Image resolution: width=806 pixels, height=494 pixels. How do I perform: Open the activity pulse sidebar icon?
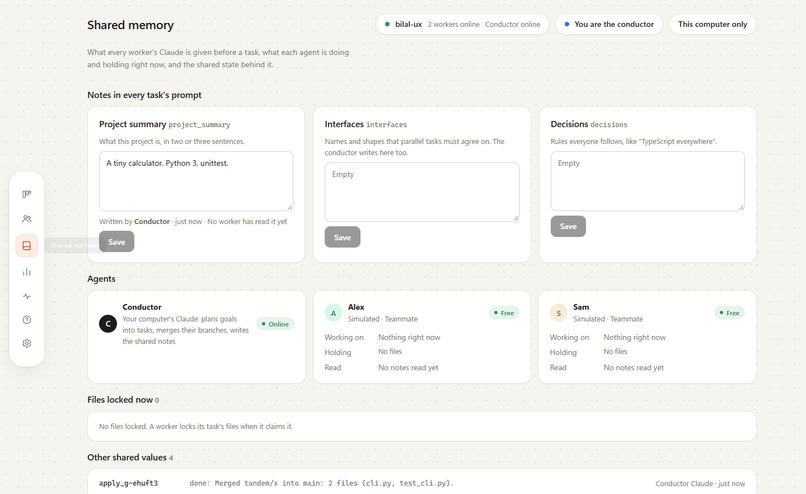[x=27, y=296]
